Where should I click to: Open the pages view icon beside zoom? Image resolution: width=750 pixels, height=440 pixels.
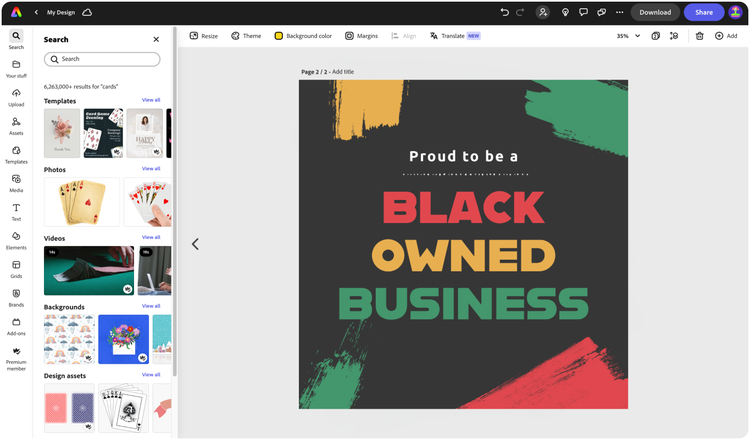pyautogui.click(x=656, y=36)
